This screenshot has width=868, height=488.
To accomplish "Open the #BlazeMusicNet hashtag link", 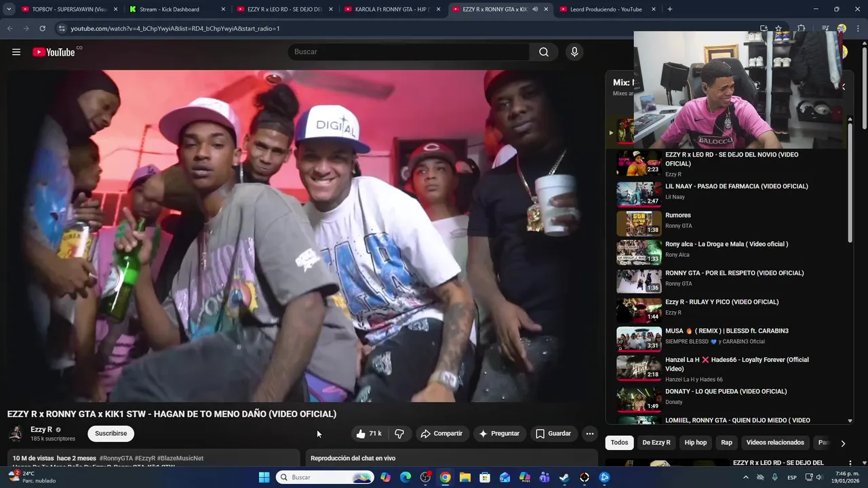I will pyautogui.click(x=180, y=459).
